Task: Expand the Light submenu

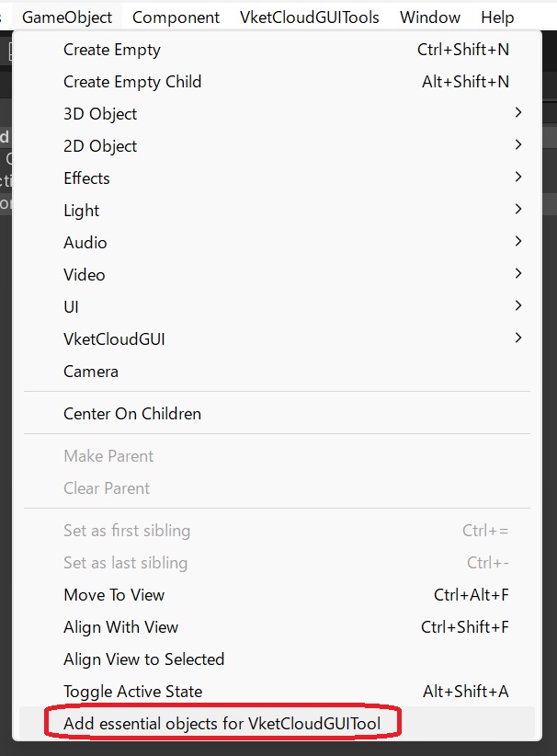Action: pos(81,211)
